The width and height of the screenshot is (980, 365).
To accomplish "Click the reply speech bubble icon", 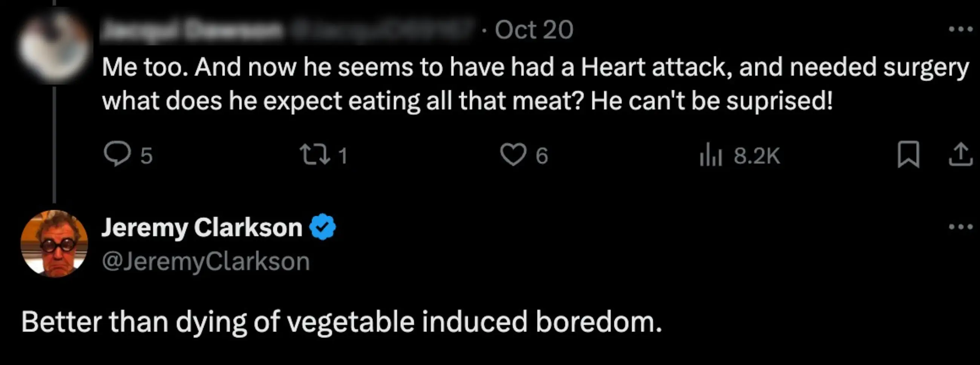I will 116,154.
